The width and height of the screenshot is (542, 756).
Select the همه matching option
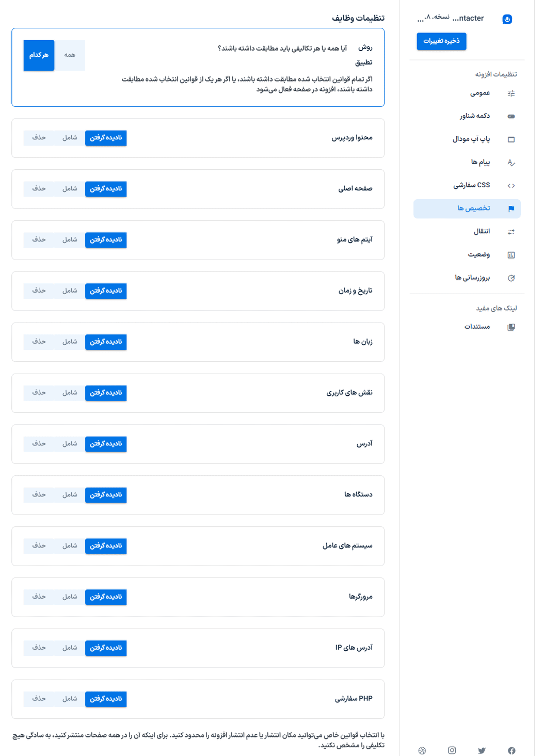tap(70, 55)
